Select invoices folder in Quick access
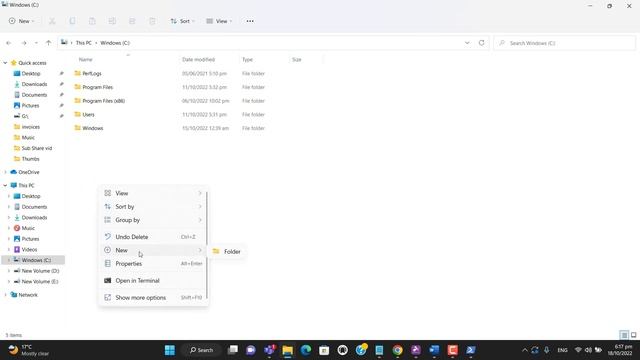This screenshot has height=360, width=640. (x=31, y=127)
